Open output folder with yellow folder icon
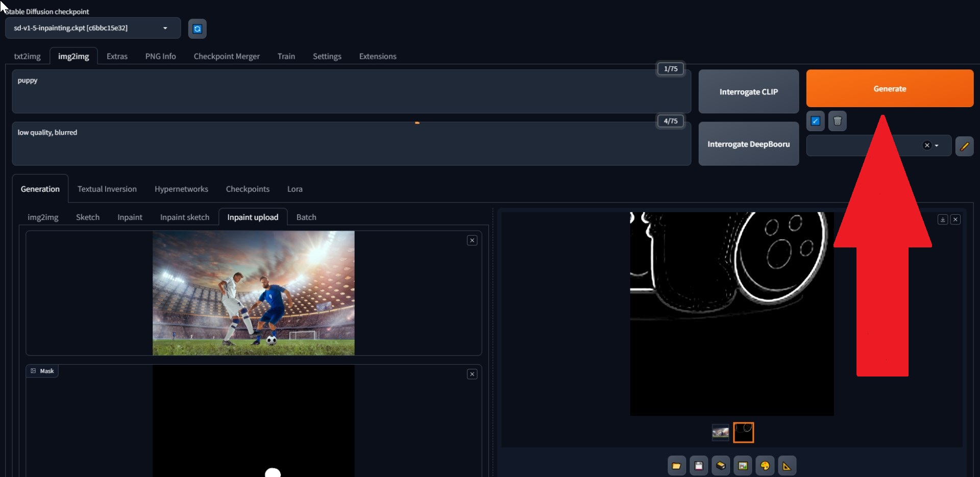Viewport: 980px width, 477px height. (x=676, y=466)
